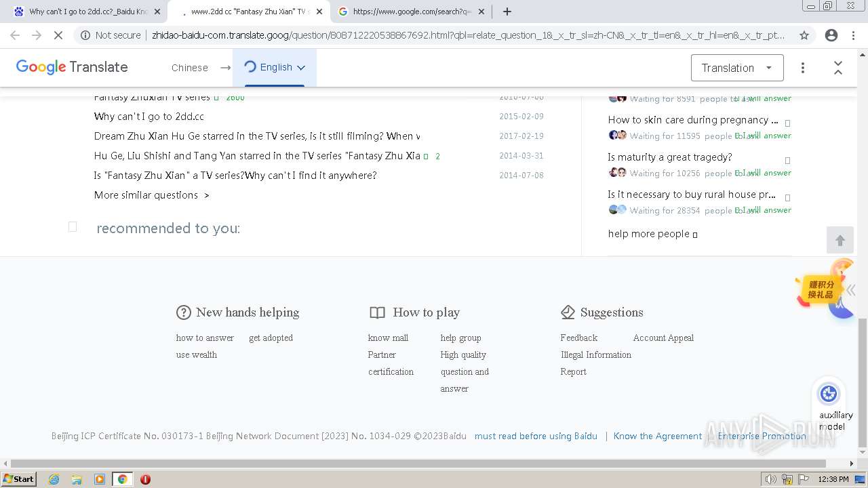
Task: Click the red Opera-like taskbar icon
Action: tap(145, 479)
